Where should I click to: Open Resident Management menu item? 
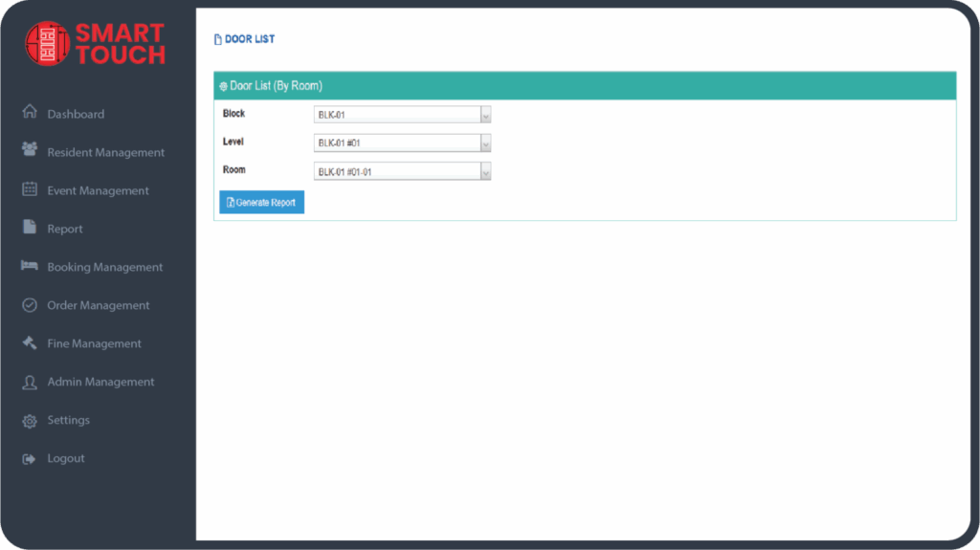pos(105,152)
